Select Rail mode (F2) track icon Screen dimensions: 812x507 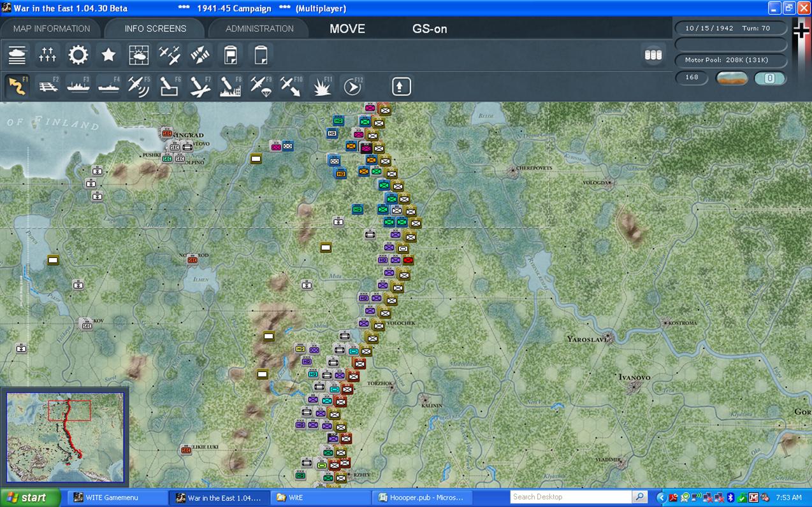tap(48, 86)
